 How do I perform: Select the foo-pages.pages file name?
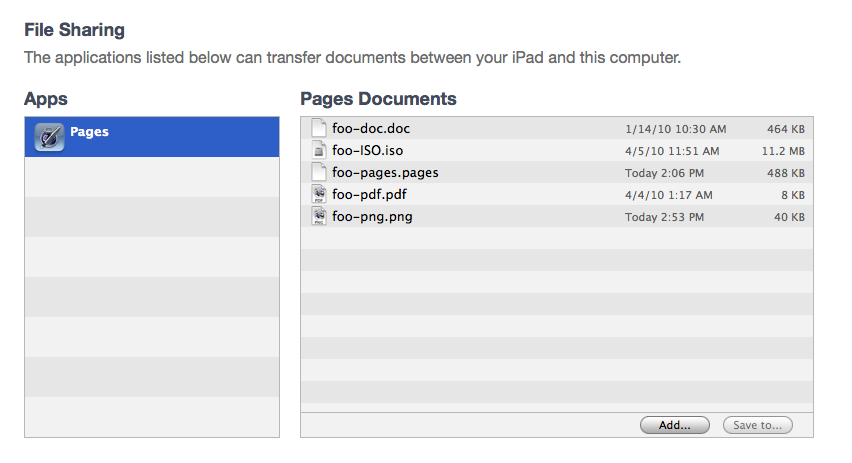[x=385, y=173]
